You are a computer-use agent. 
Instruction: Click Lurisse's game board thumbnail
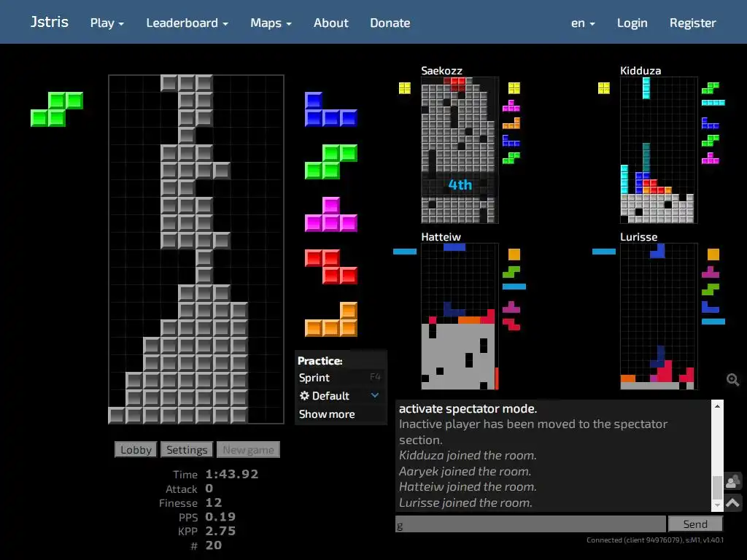click(659, 316)
